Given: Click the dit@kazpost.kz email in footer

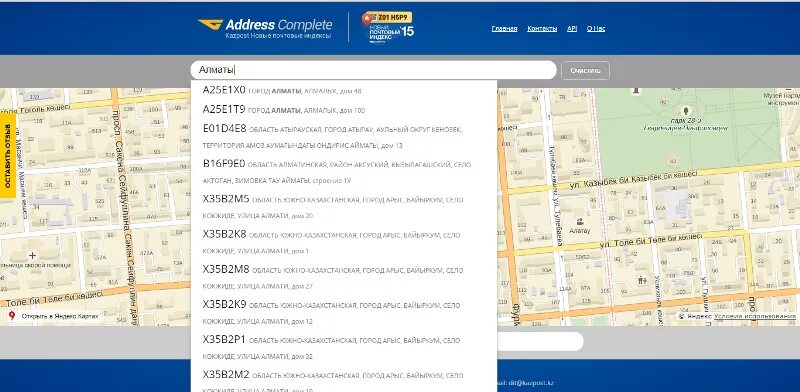Looking at the screenshot, I should pyautogui.click(x=531, y=382).
